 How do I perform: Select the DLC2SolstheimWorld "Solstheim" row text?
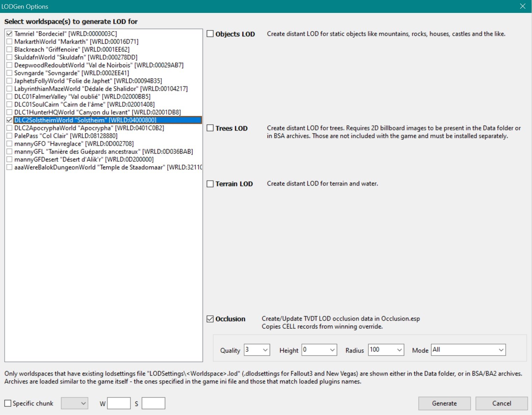click(85, 120)
